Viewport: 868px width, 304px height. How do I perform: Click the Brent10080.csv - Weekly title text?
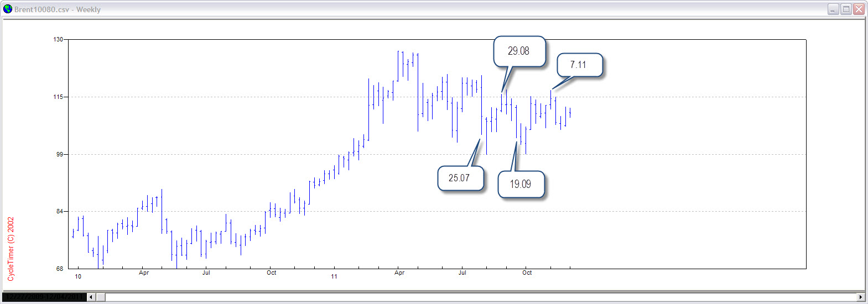[x=58, y=9]
